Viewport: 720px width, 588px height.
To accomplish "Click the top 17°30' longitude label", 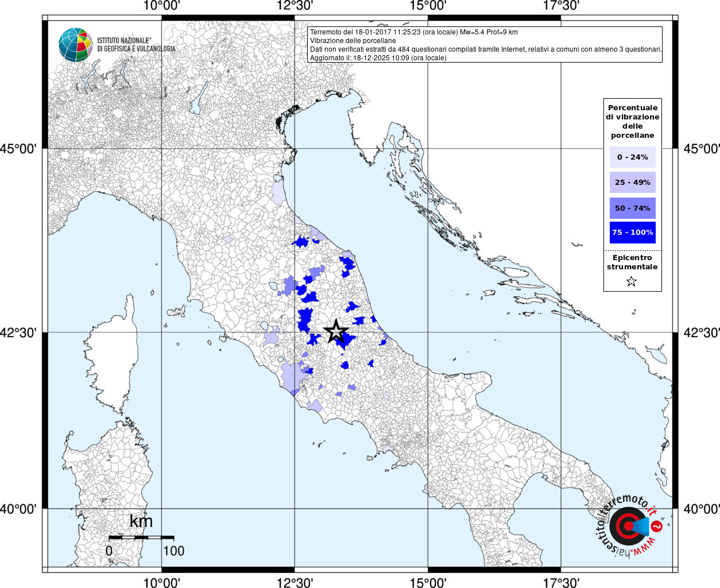I will 560,6.
